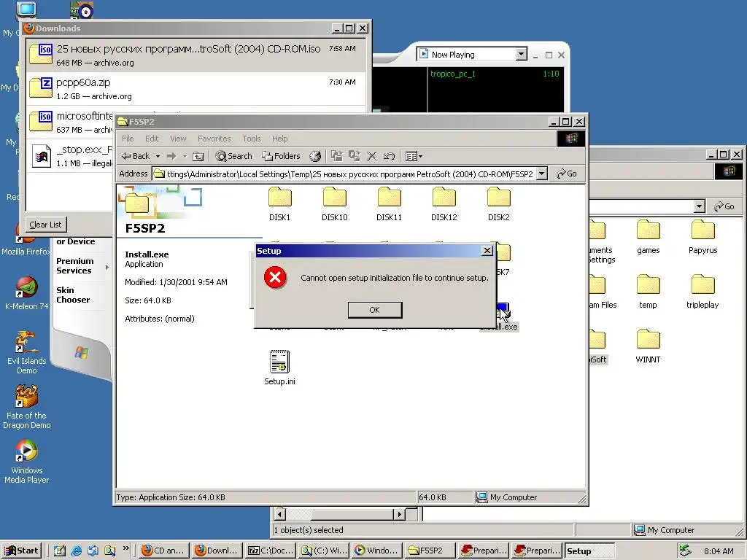Select the DISK1 folder
The height and width of the screenshot is (560, 747).
point(279,204)
